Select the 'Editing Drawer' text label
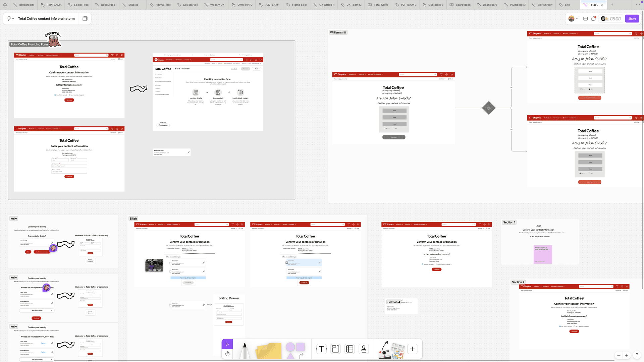The height and width of the screenshot is (362, 644). tap(229, 298)
